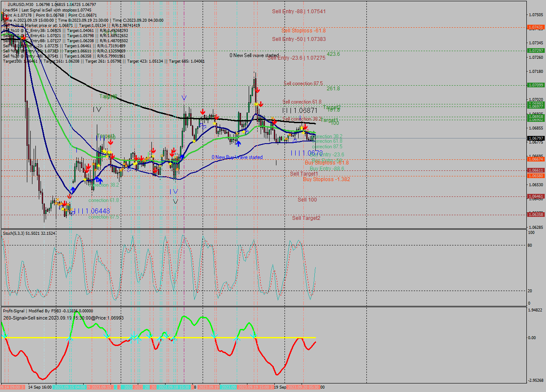Click the 'Point A:1.07178' info line
Viewport: 546px width, 392px height.
[50, 15]
